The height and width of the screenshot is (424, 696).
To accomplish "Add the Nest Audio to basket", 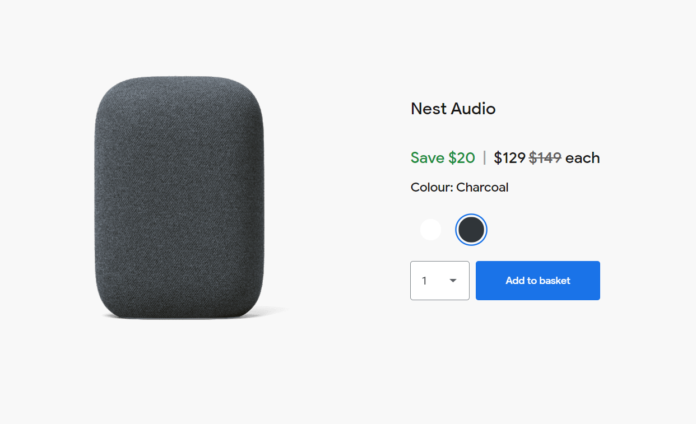I will click(538, 281).
